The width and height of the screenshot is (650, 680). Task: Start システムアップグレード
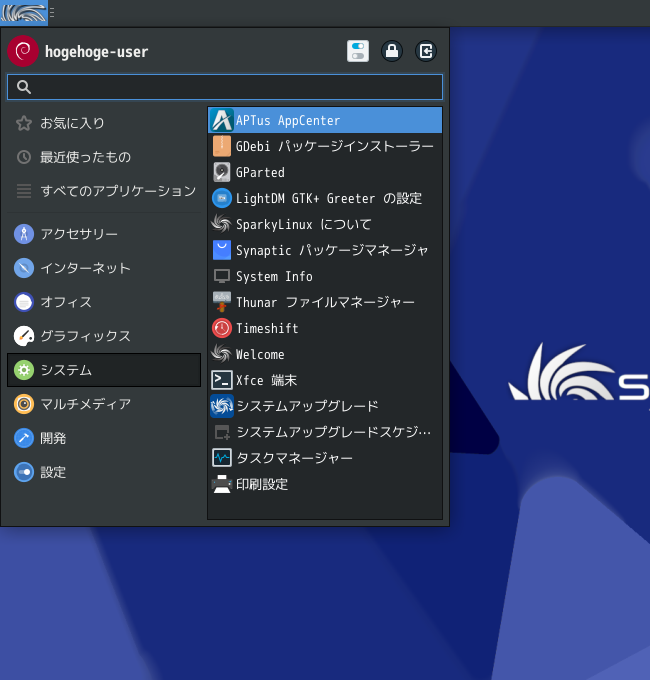pyautogui.click(x=325, y=406)
